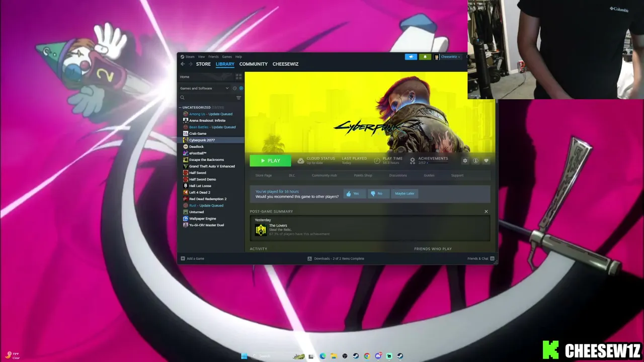Select Yu-Gi-Oh! Master Duel in the list
644x362 pixels.
(x=211, y=225)
